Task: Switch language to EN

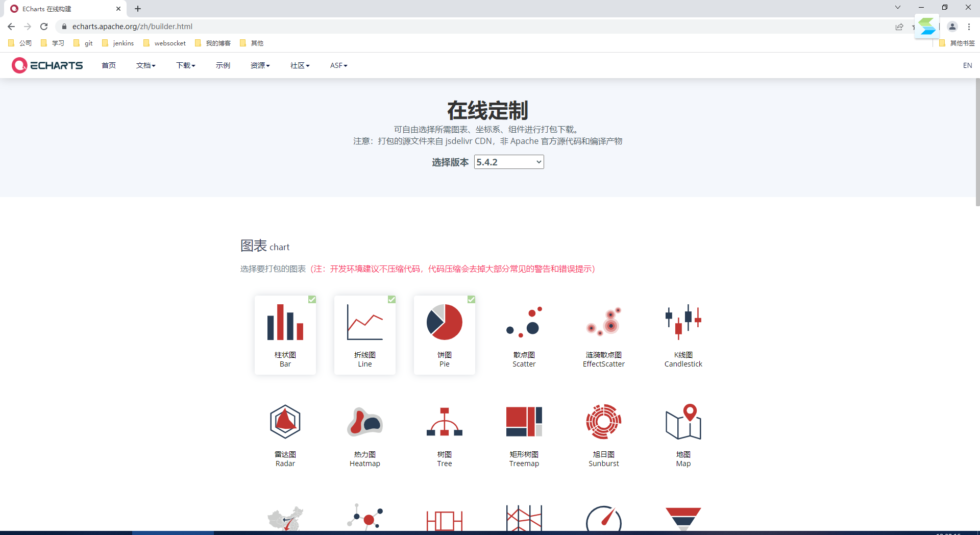Action: point(967,65)
